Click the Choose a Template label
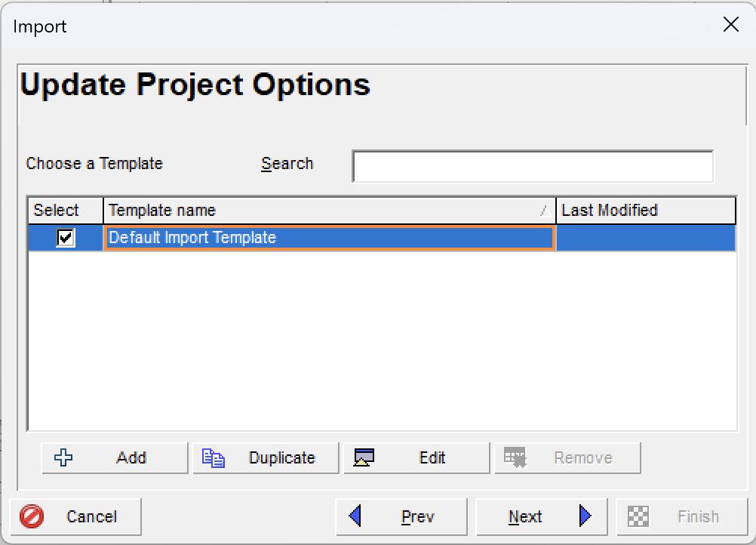Image resolution: width=756 pixels, height=545 pixels. pos(94,164)
